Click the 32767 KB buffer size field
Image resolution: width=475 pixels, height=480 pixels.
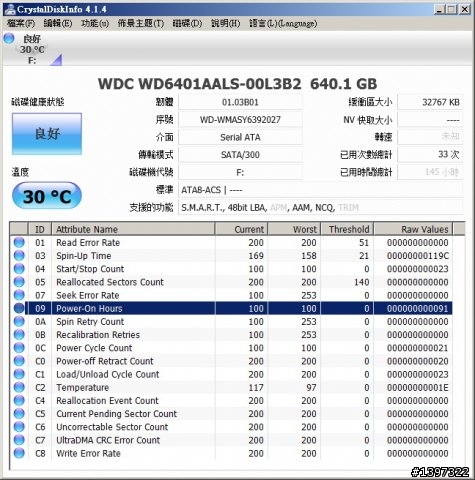pos(430,102)
